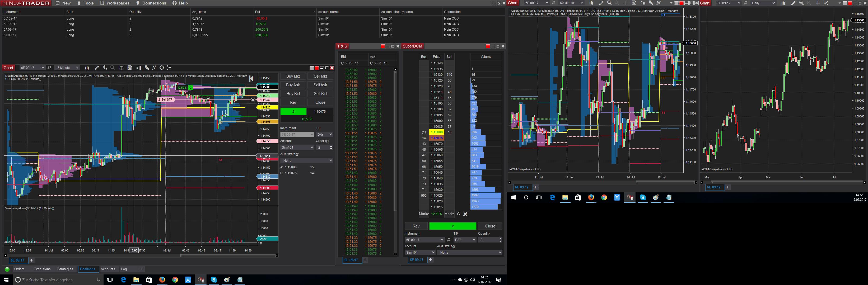
Task: Open Chrome from the Windows taskbar
Action: (175, 280)
